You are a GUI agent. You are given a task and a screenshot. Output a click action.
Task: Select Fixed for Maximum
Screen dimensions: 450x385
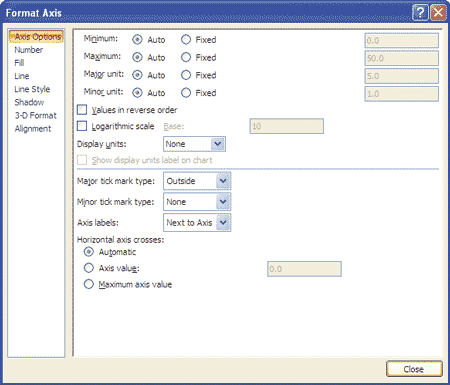186,57
